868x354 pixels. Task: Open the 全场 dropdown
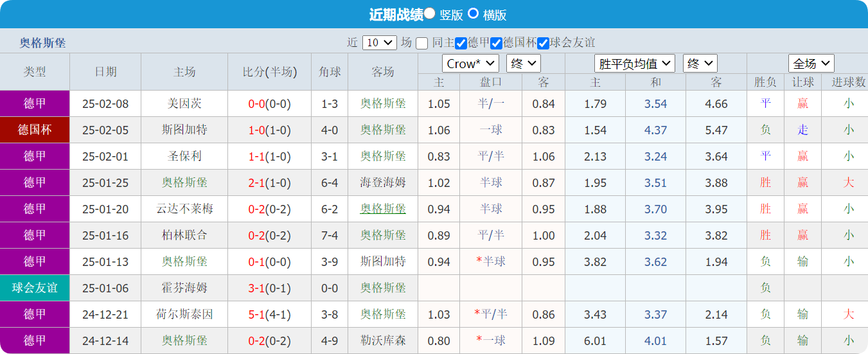tap(811, 64)
